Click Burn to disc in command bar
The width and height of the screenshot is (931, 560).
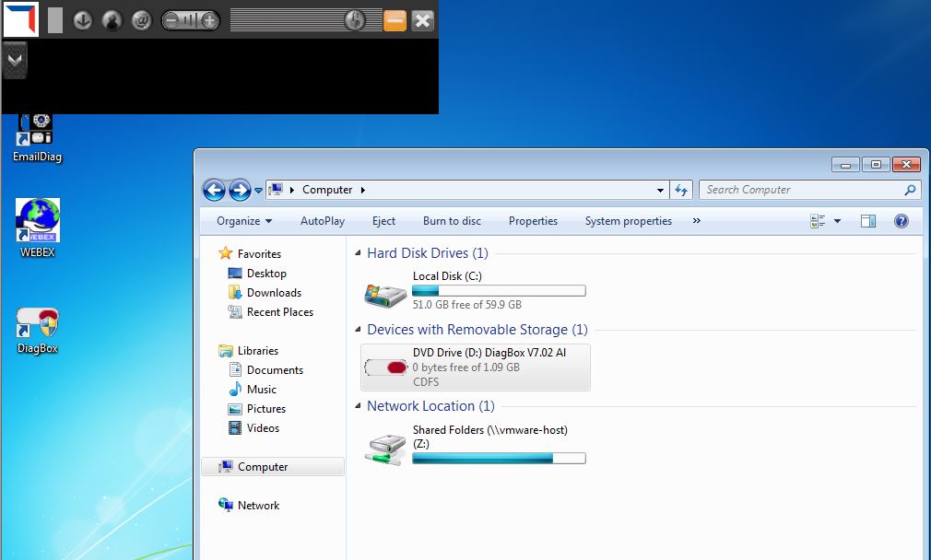[x=452, y=221]
